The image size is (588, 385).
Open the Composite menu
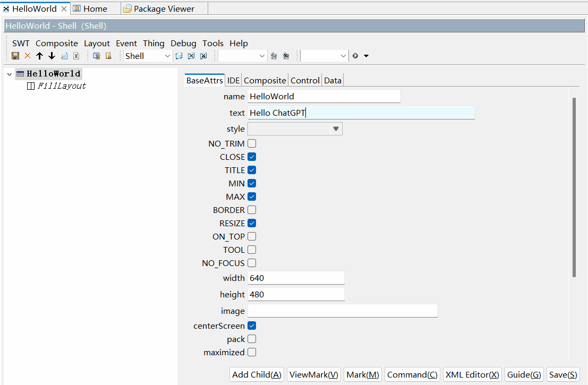pos(56,44)
